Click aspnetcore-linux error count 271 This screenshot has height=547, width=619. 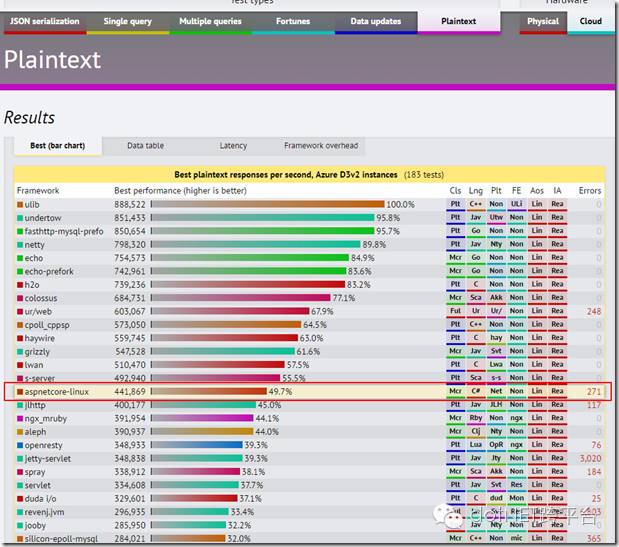click(594, 392)
